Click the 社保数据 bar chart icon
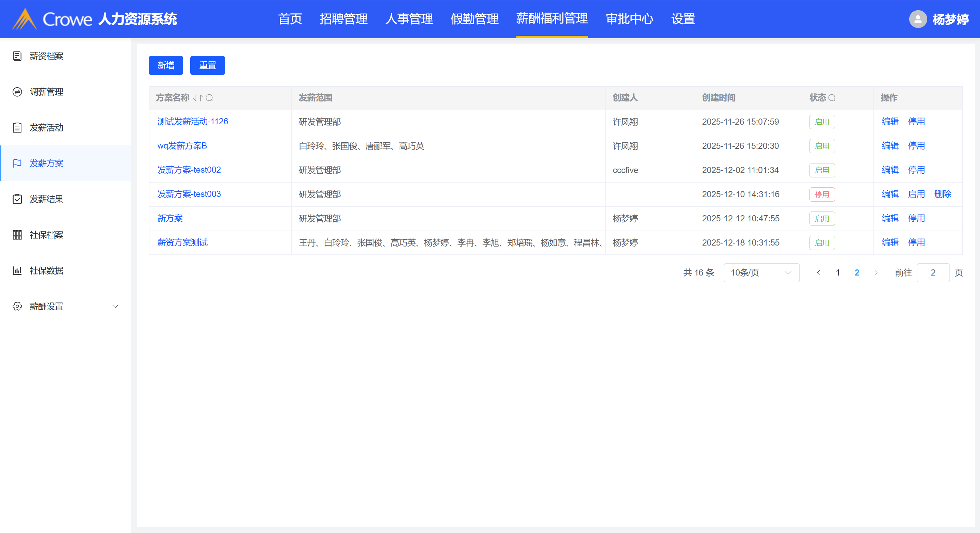The height and width of the screenshot is (533, 980). [x=17, y=271]
